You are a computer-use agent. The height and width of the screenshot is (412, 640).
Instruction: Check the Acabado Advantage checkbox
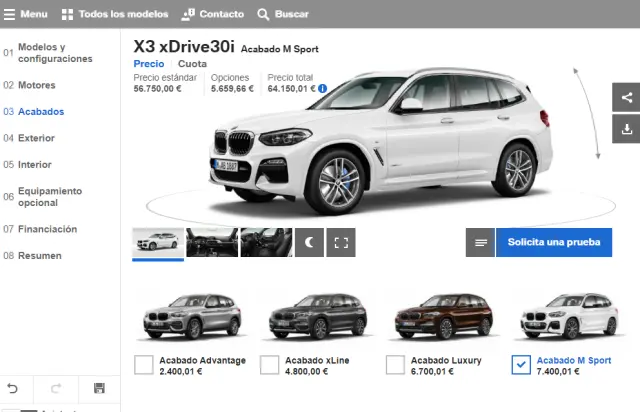[143, 365]
